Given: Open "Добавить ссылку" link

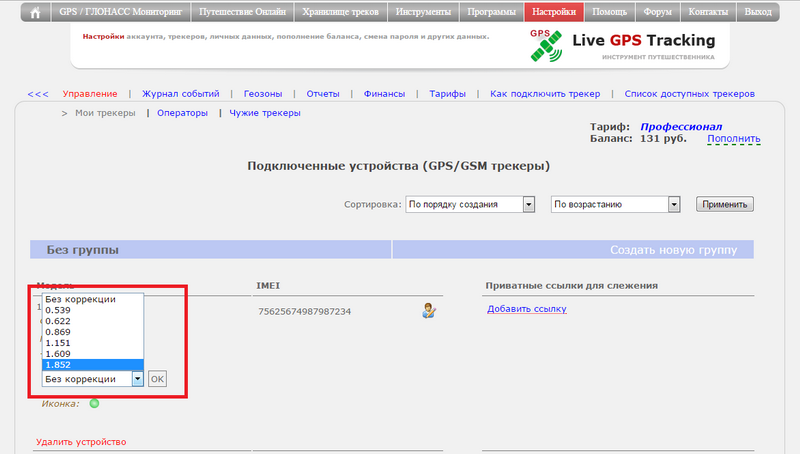Looking at the screenshot, I should (x=526, y=309).
